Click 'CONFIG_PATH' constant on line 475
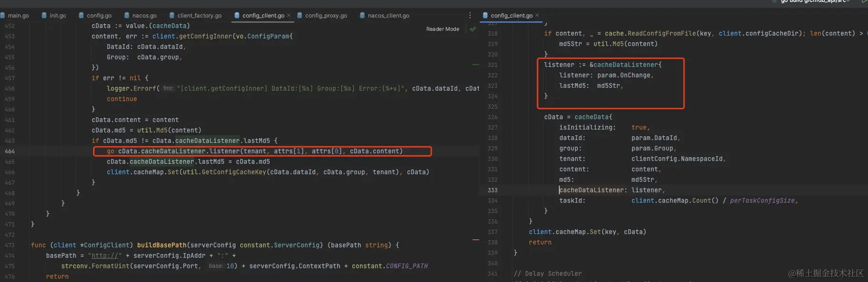868x282 pixels. click(x=407, y=266)
